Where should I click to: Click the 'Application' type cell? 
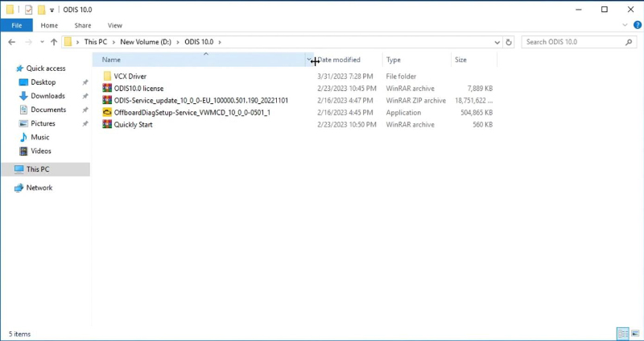click(x=403, y=112)
